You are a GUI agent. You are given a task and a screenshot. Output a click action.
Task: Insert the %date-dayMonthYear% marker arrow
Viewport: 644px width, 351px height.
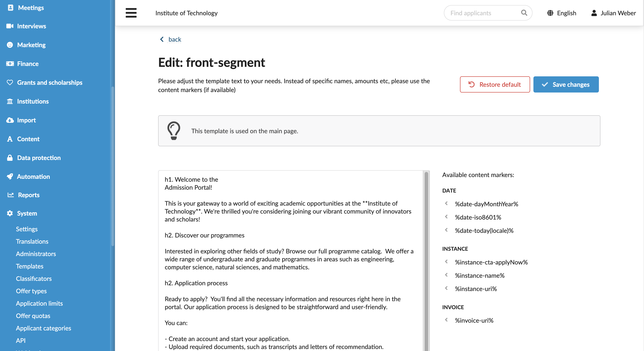point(446,203)
